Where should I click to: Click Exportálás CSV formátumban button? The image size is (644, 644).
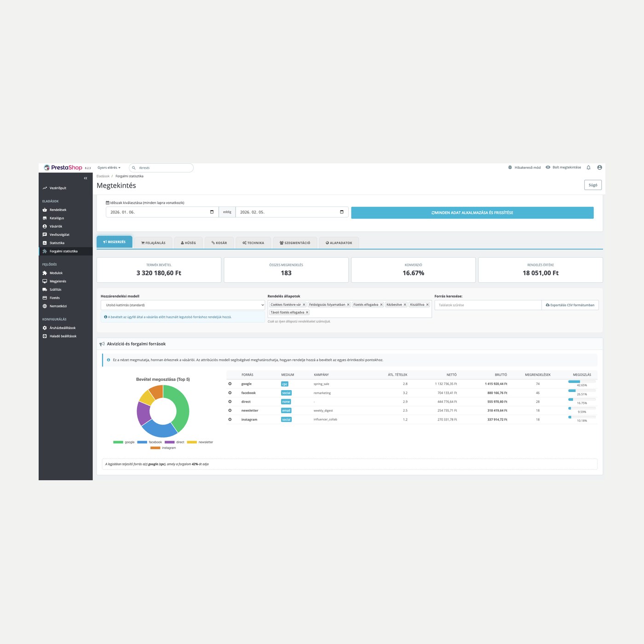coord(570,305)
